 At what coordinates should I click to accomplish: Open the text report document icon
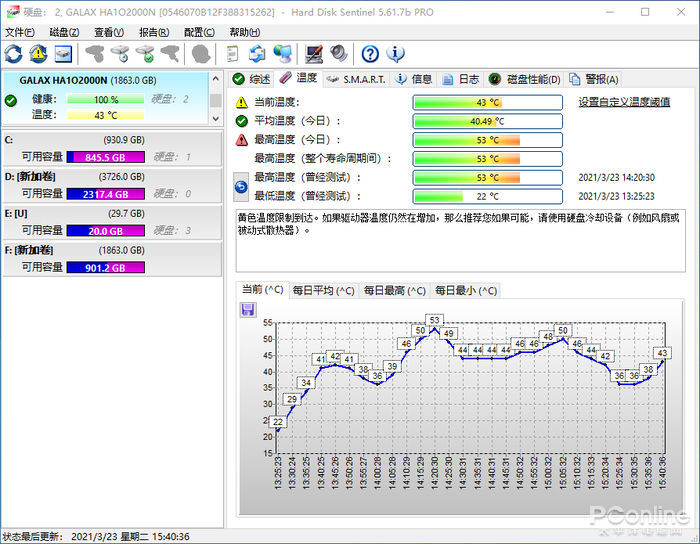pos(232,54)
